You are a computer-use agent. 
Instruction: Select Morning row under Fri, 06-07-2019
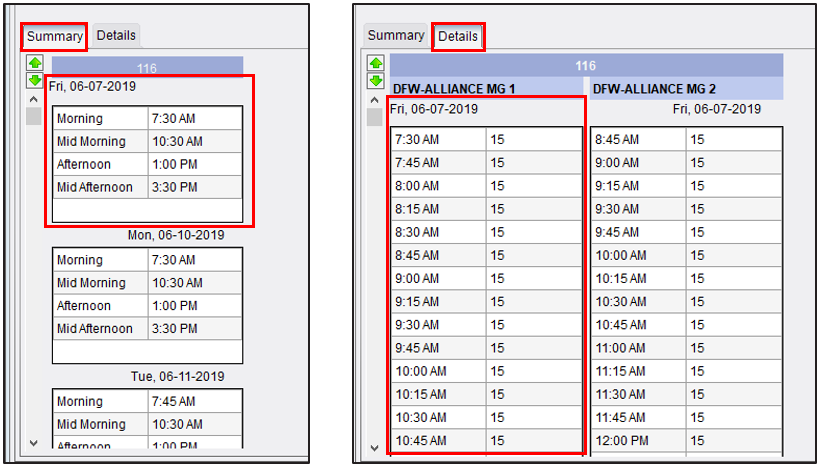click(x=147, y=119)
